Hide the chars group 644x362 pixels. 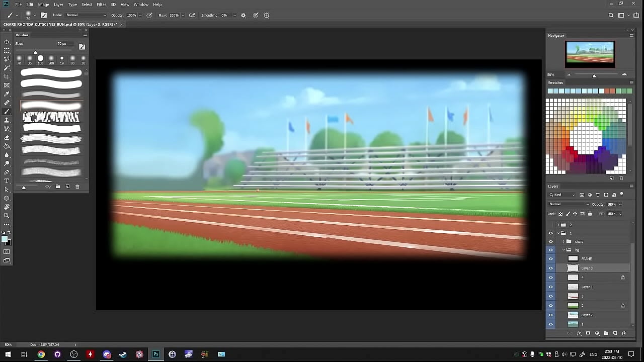[x=550, y=242]
